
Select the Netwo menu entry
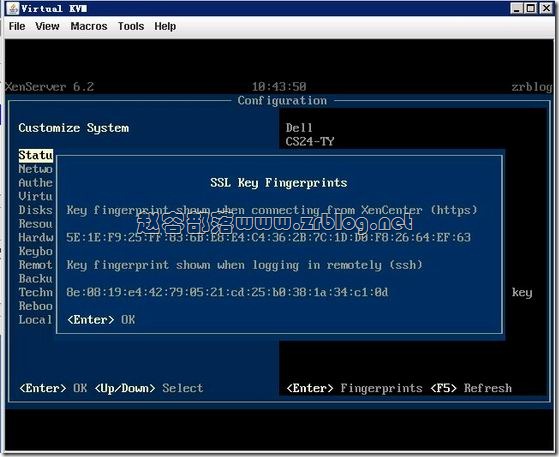pos(36,169)
